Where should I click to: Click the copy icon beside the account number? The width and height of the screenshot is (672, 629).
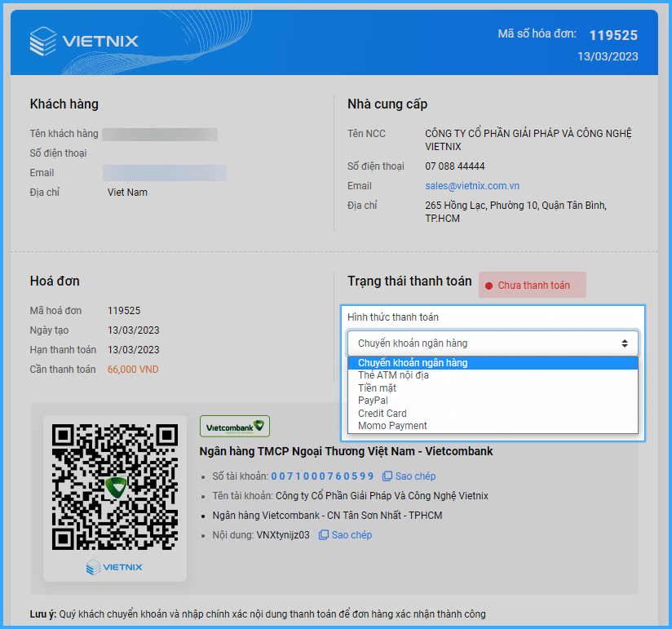387,476
